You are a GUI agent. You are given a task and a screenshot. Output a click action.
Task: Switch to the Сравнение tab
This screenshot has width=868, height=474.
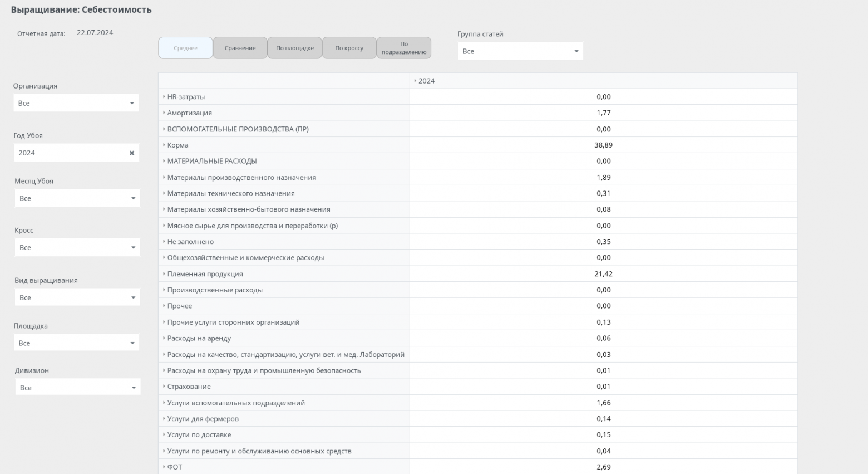pyautogui.click(x=240, y=48)
